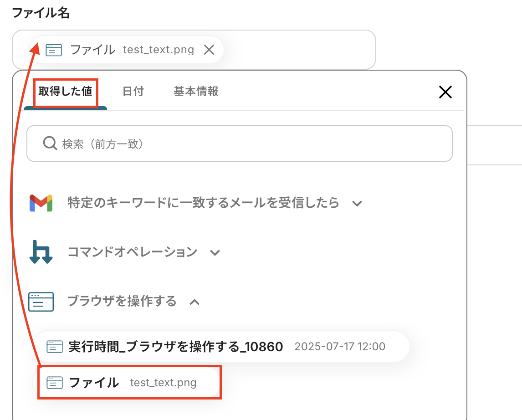Collapse the ブラウザを操作する section chevron
Image resolution: width=522 pixels, height=420 pixels.
[194, 302]
